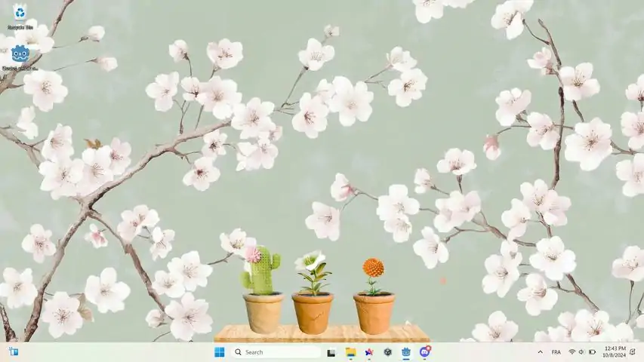Viewport: 644px width, 362px height.
Task: Check the battery status icon
Action: pos(592,352)
